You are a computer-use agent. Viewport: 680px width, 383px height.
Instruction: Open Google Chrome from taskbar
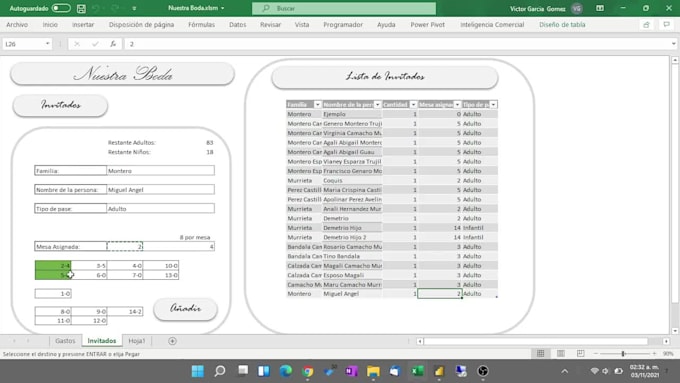pos(307,371)
